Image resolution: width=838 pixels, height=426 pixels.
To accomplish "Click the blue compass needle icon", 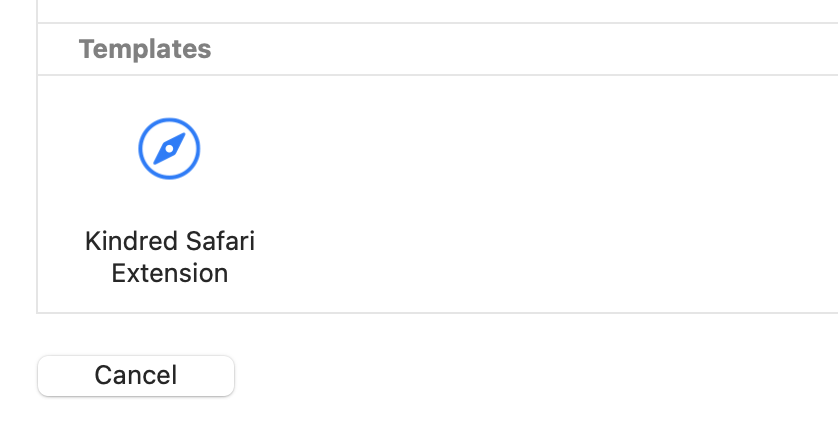I will (169, 149).
